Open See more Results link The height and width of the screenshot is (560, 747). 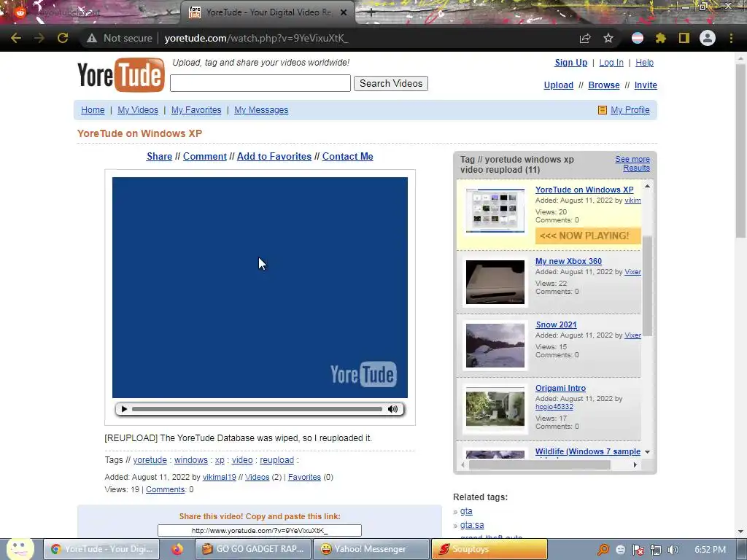(x=632, y=163)
